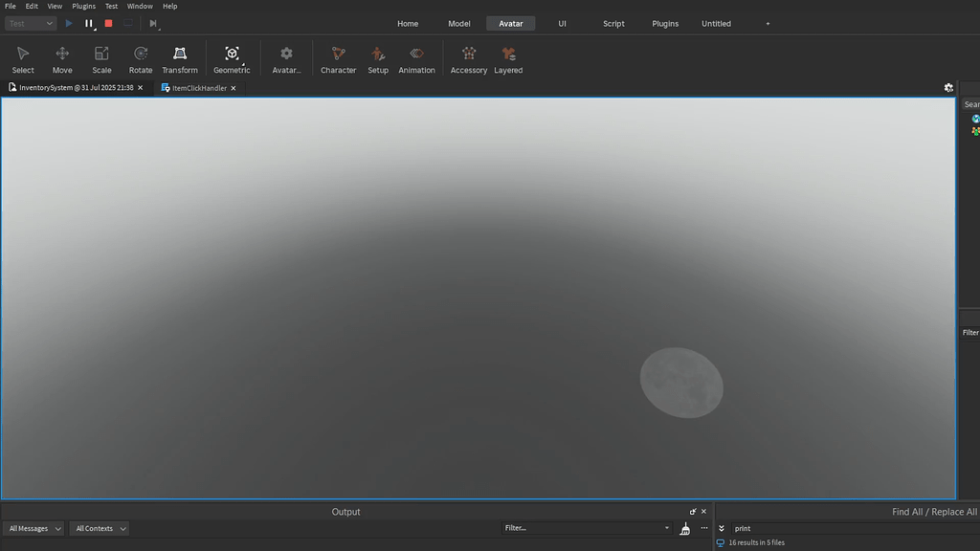Open the output Filter dropdown arrow
Viewport: 980px width, 551px height.
[666, 527]
